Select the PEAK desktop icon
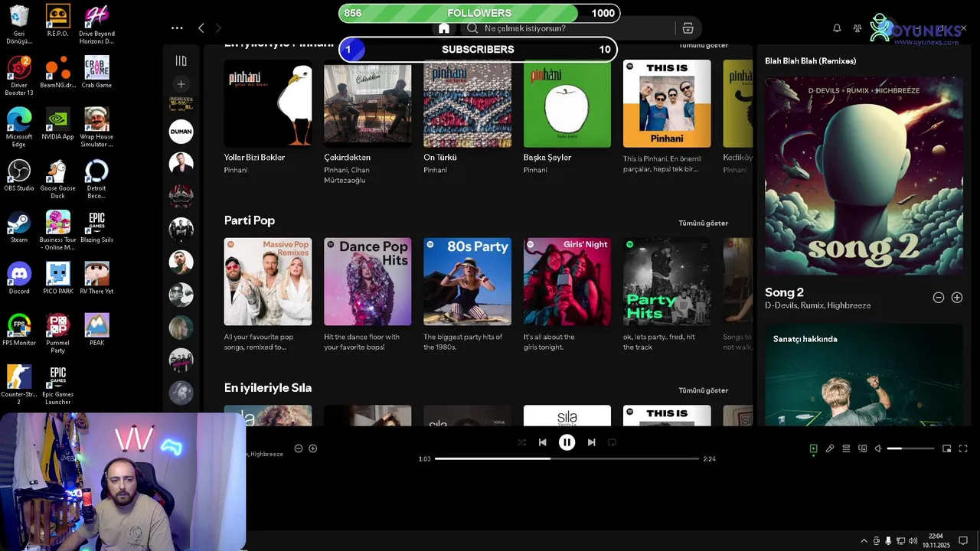This screenshot has width=980, height=551. (x=96, y=329)
